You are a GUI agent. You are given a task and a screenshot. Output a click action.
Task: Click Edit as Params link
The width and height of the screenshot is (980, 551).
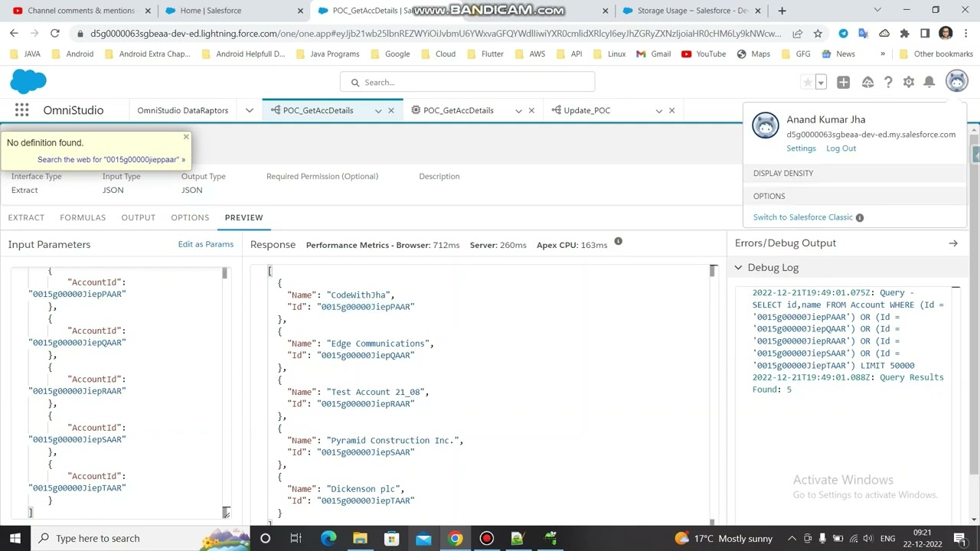click(205, 244)
